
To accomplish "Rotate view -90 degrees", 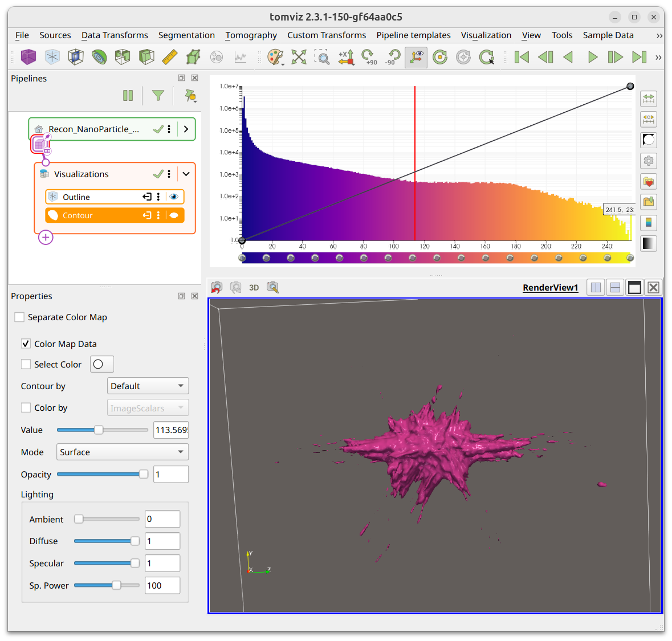I will pyautogui.click(x=393, y=56).
